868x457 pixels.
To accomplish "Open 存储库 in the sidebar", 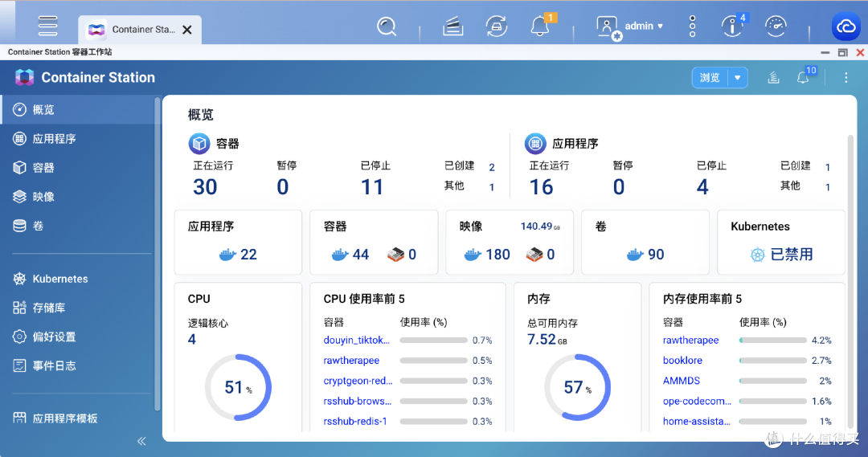I will (77, 308).
